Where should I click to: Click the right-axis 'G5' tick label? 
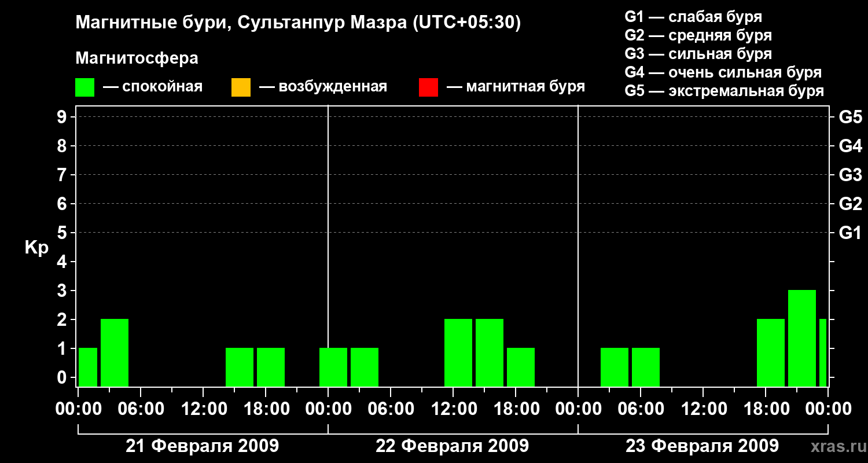pos(851,117)
